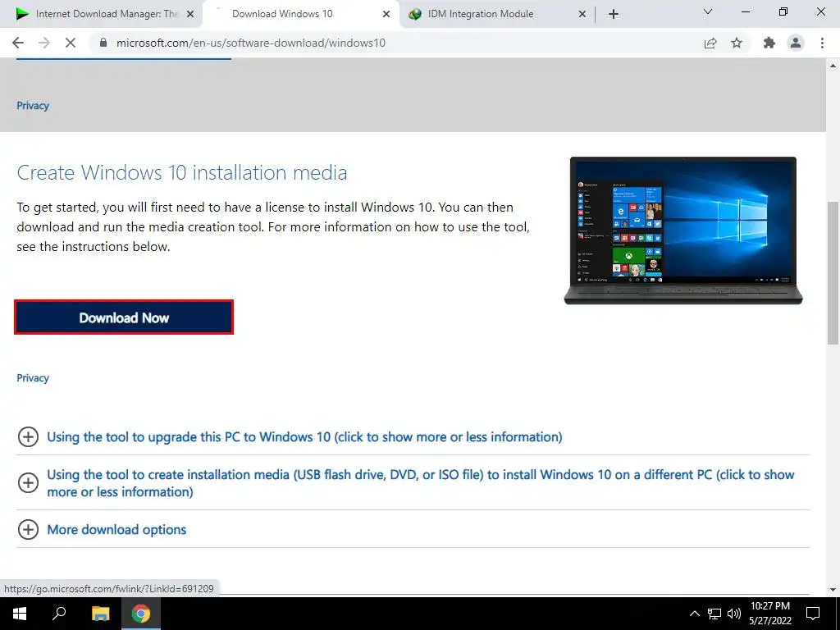Image resolution: width=840 pixels, height=630 pixels.
Task: Open upper Privacy link in gray section
Action: point(33,106)
